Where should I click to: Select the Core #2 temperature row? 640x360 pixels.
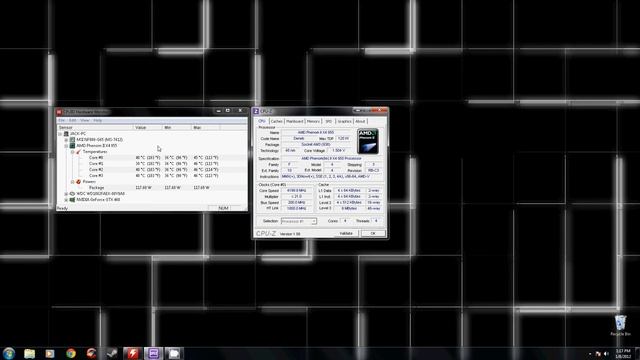pyautogui.click(x=152, y=169)
